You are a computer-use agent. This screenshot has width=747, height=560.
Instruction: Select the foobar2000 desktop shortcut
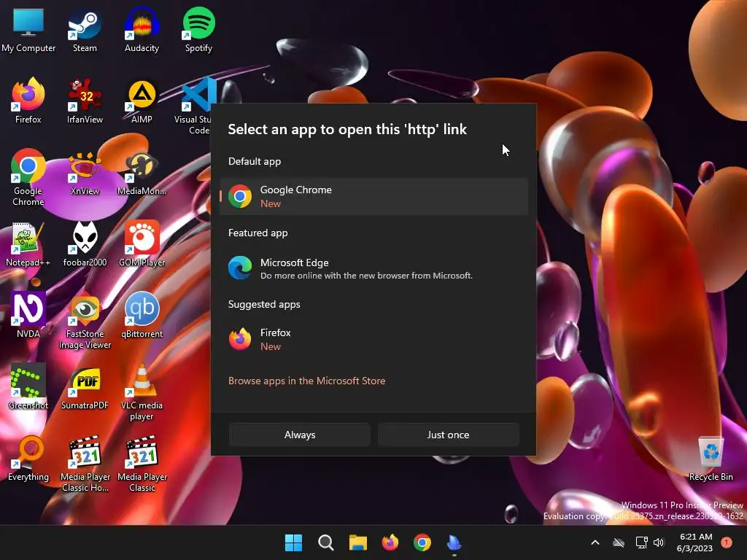pyautogui.click(x=85, y=245)
